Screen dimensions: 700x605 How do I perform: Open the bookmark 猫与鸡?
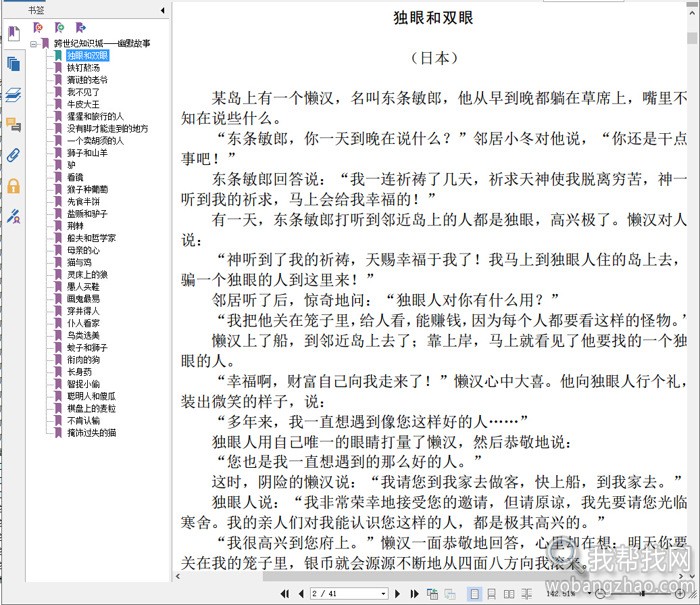[79, 262]
